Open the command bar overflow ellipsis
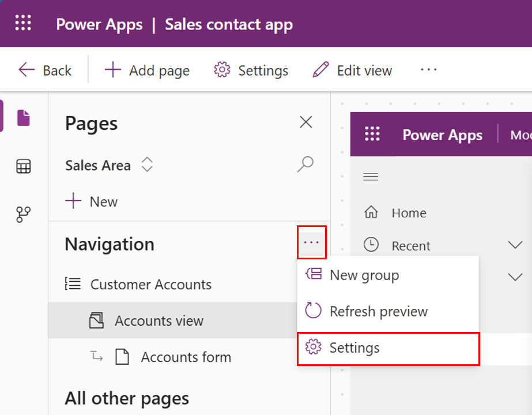Screen dimensions: 532x415 point(428,70)
